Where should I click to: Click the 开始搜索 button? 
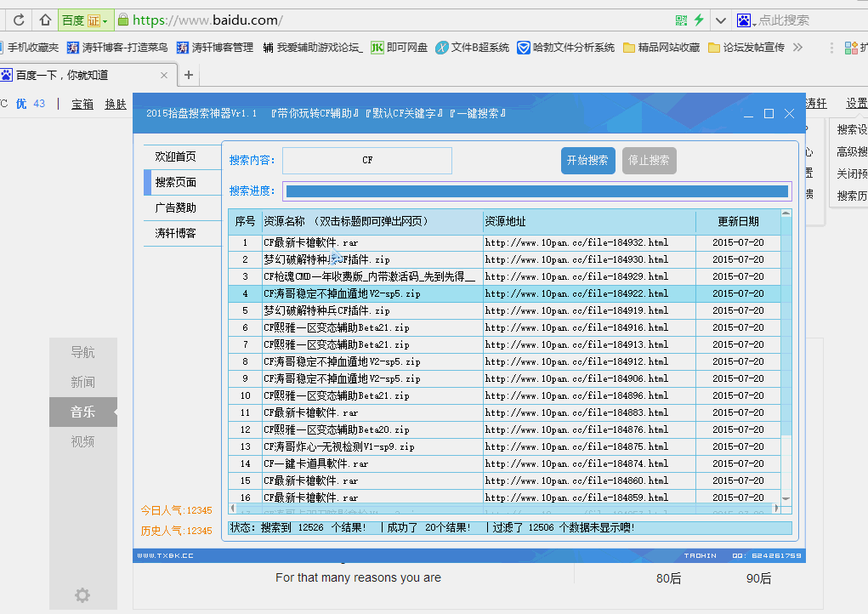pos(587,160)
